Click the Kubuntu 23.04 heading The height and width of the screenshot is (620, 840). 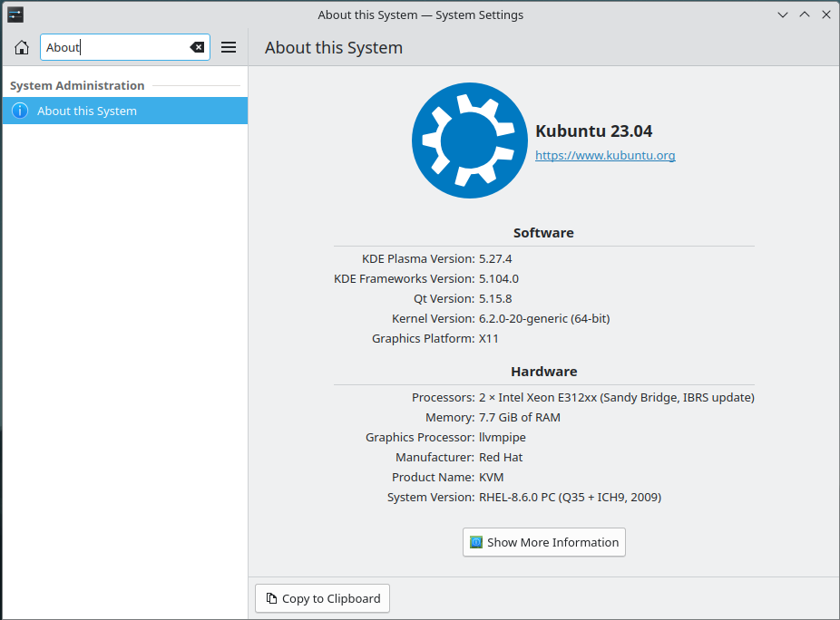(594, 131)
